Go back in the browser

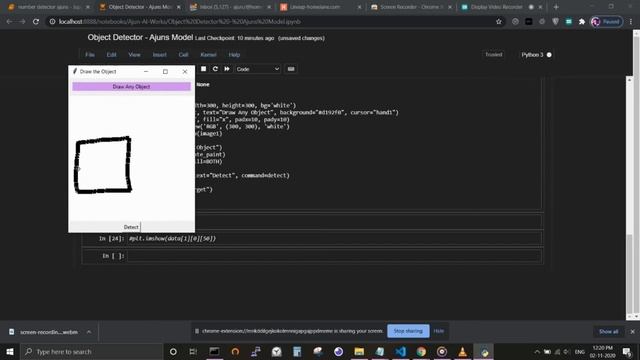[x=9, y=22]
